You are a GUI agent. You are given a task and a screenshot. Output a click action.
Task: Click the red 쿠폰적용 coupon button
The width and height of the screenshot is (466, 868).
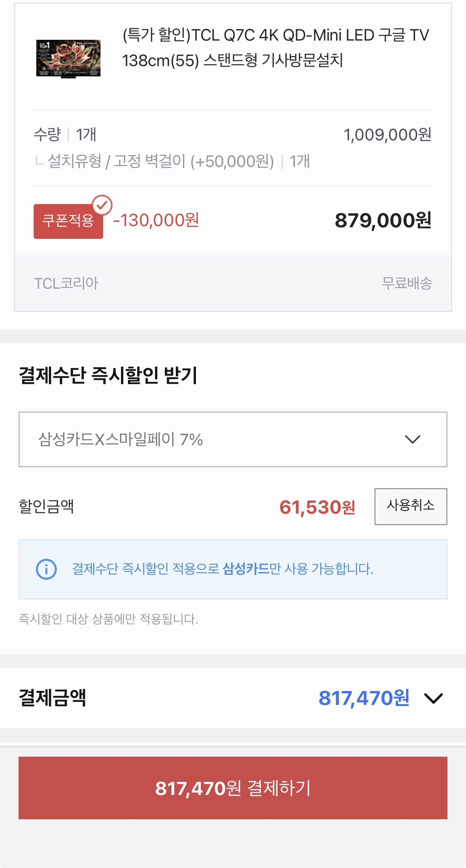point(68,221)
